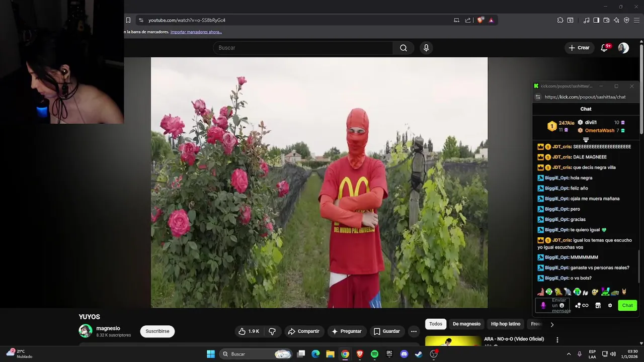Start voice search with the microphone icon
The width and height of the screenshot is (644, 362).
(426, 48)
